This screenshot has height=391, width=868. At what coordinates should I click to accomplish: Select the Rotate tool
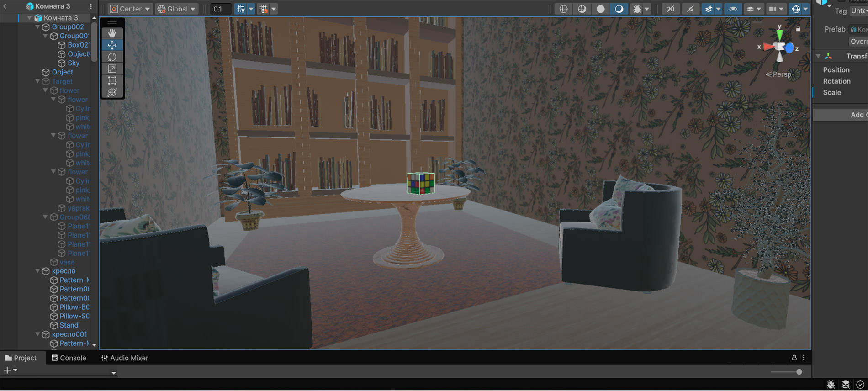(112, 57)
